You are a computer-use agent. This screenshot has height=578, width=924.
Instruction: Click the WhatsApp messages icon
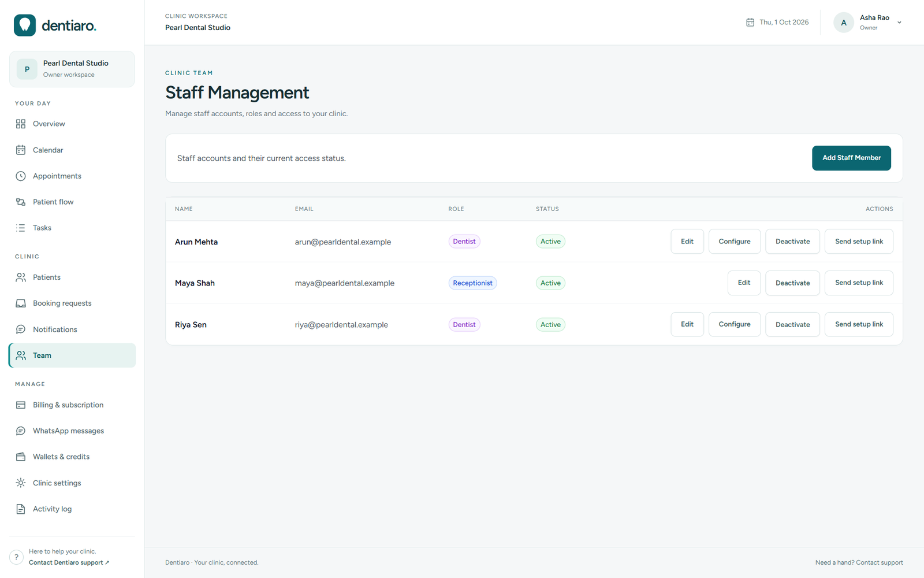click(x=21, y=431)
